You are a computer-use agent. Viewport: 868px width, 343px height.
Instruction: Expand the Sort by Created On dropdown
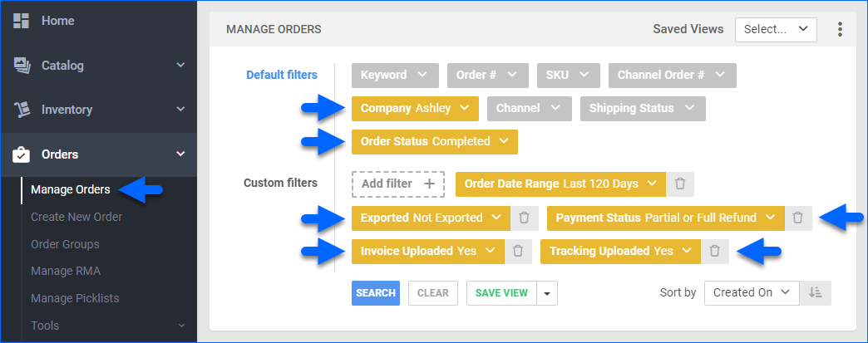pyautogui.click(x=752, y=292)
